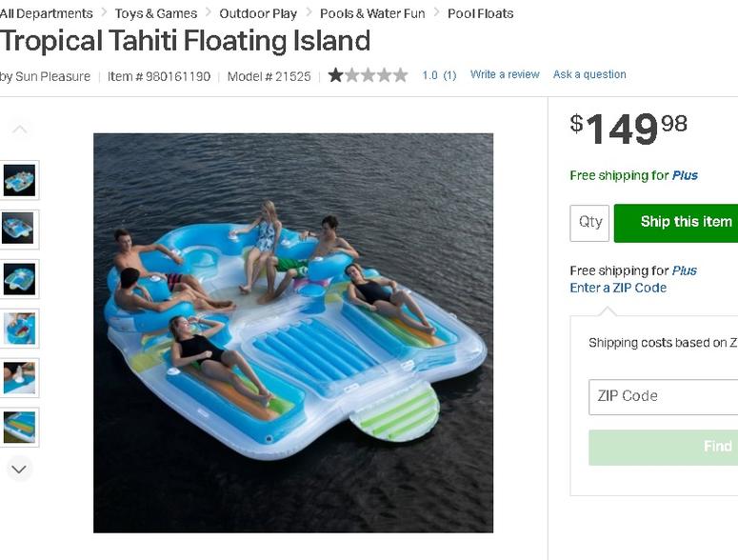Select the second product thumbnail
Viewport: 738px width, 560px height.
19,230
